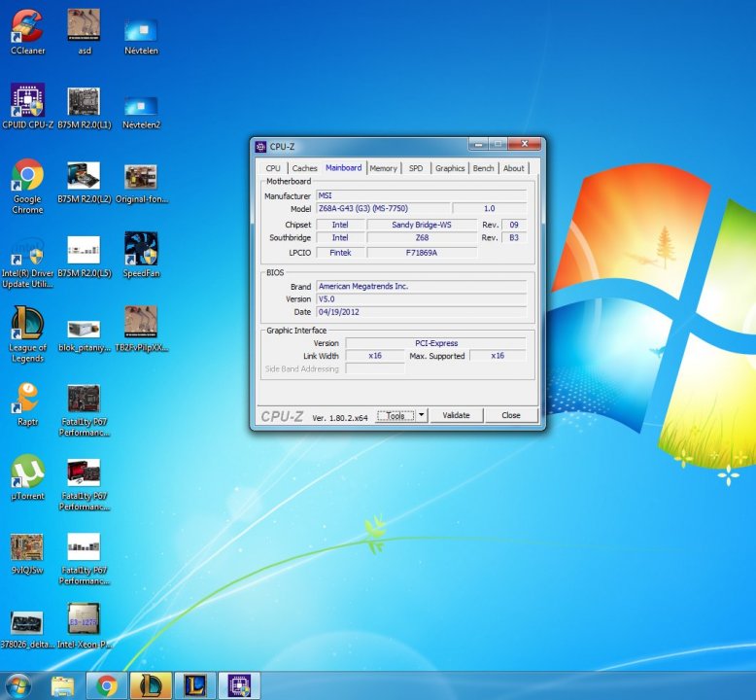Expand the Tools dropdown arrow
The width and height of the screenshot is (756, 700).
tap(420, 415)
